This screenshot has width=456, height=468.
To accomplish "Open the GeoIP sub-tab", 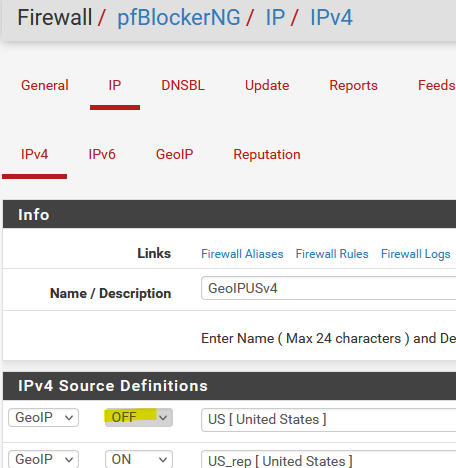I will coord(174,154).
